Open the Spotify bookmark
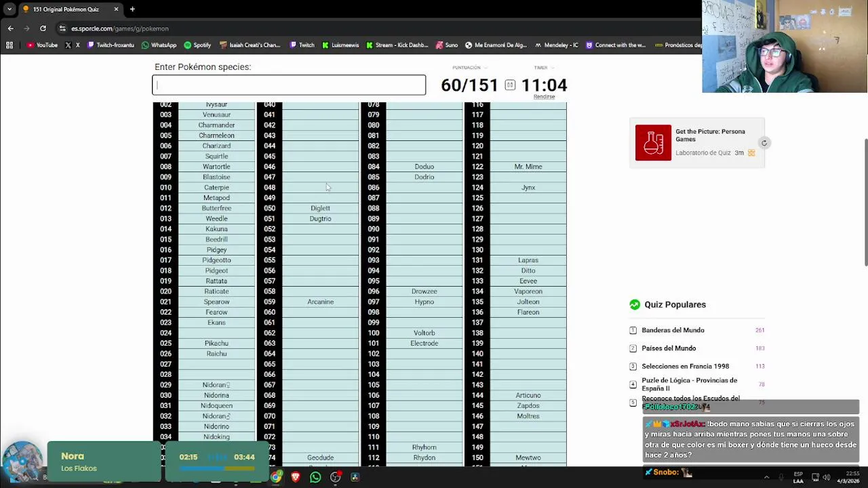Screen dimensions: 868x488 (197, 45)
